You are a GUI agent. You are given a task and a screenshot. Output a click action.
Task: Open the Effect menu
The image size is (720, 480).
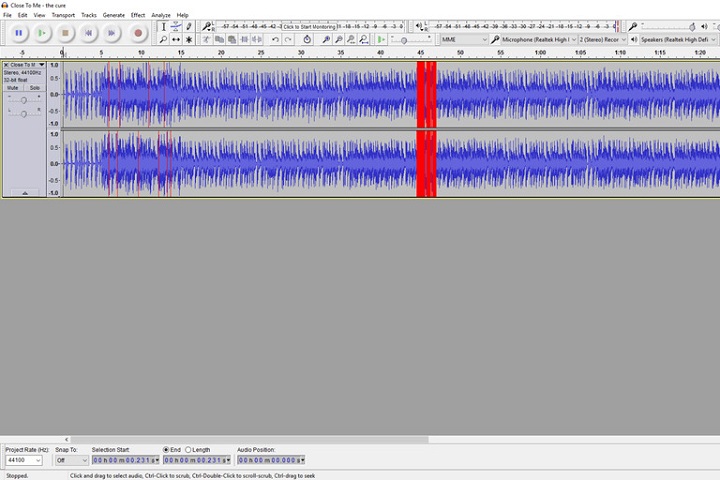coord(138,15)
